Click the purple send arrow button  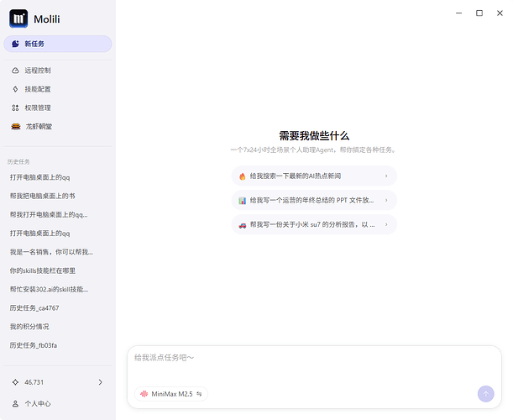(485, 393)
